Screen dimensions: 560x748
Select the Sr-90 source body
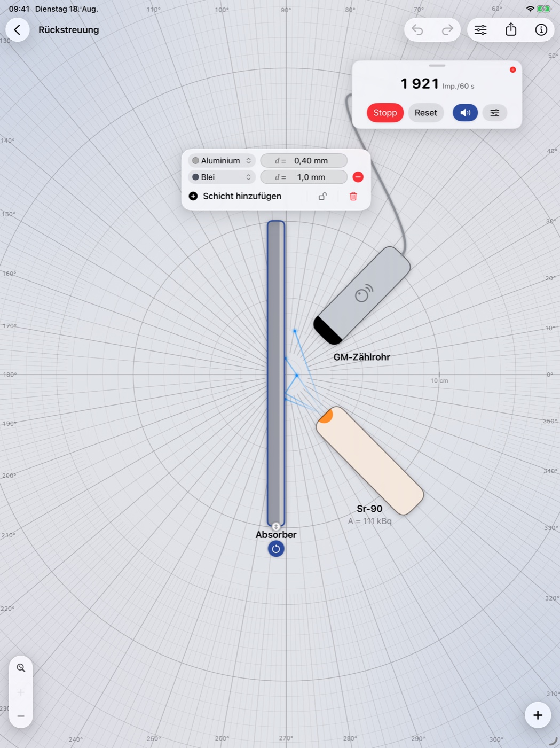pos(370,461)
